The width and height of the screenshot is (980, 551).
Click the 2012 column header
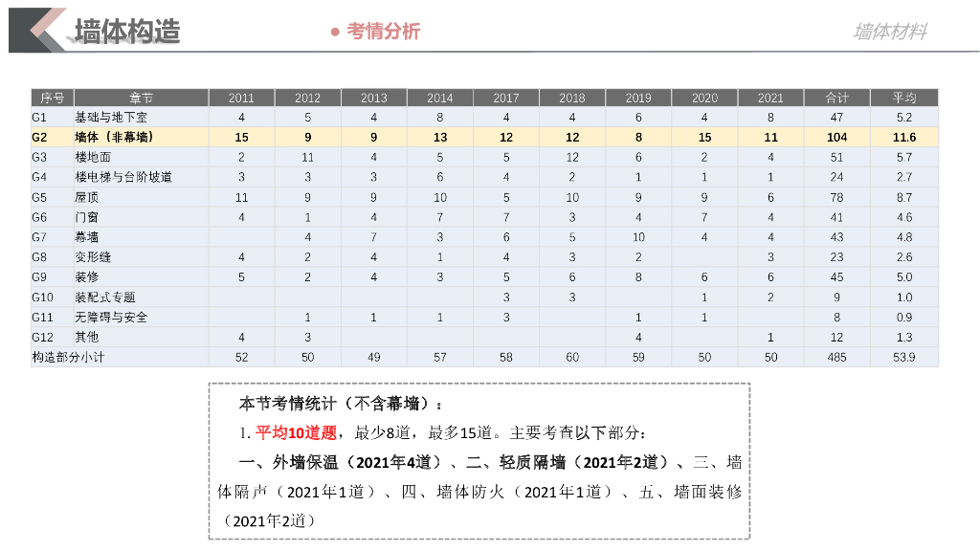[x=307, y=98]
